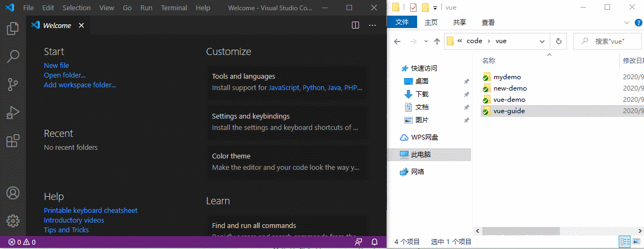Image resolution: width=644 pixels, height=249 pixels.
Task: Open Source Control view in VS Code
Action: pyautogui.click(x=13, y=84)
